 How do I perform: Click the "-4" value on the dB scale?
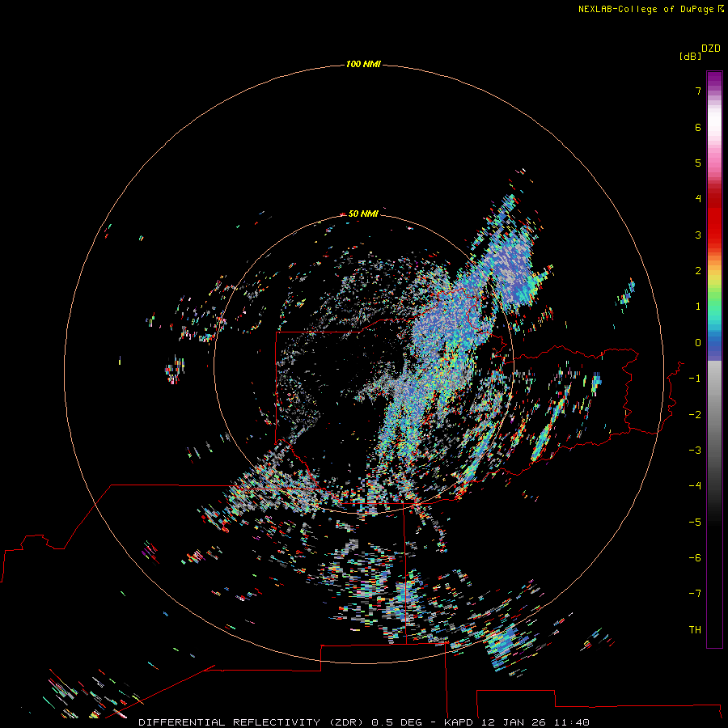(695, 486)
